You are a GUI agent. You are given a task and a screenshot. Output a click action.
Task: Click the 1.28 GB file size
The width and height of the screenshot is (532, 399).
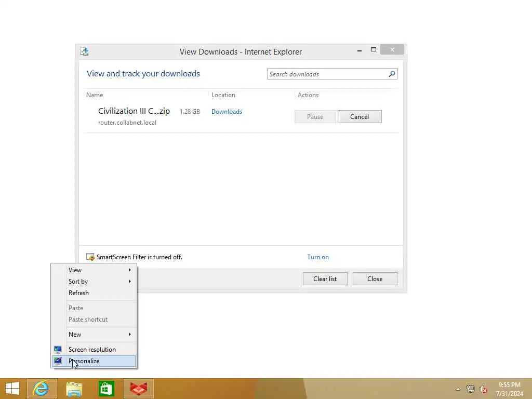[x=190, y=112]
